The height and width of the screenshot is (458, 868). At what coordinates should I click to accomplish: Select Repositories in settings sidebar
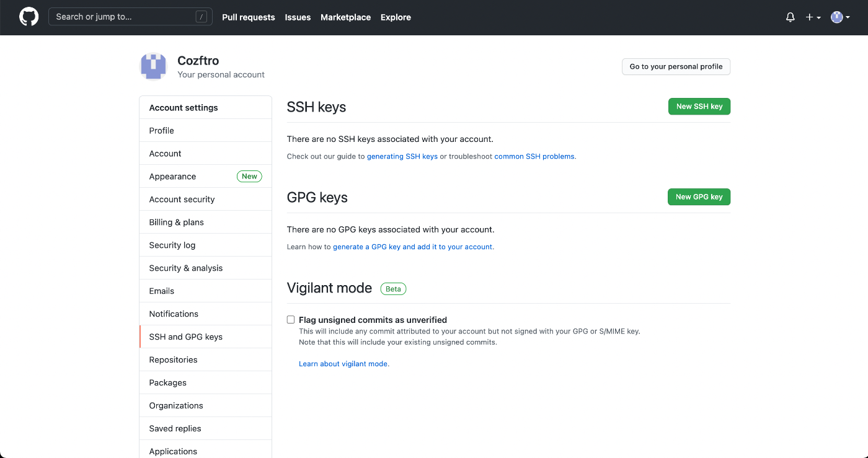206,360
